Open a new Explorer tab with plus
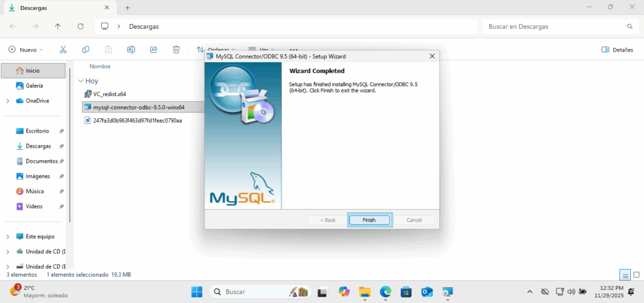The height and width of the screenshot is (303, 644). click(127, 8)
